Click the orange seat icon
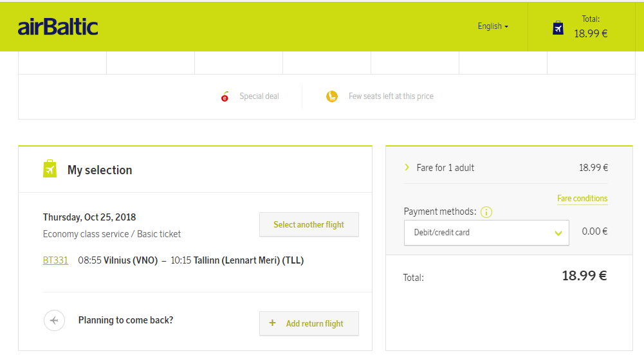 [x=332, y=96]
